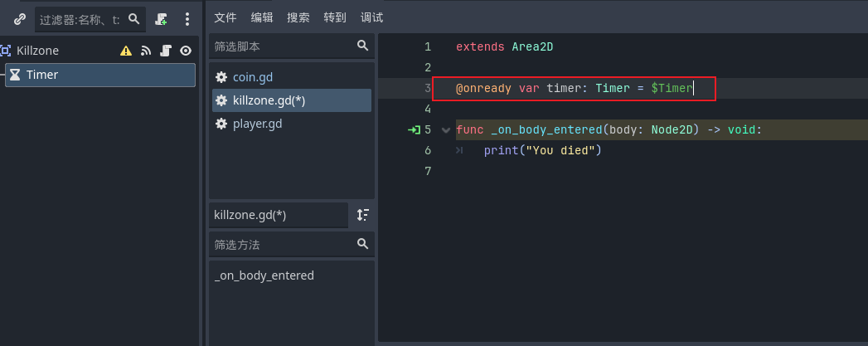Click the attach script icon
Viewport: 868px width, 346px height.
click(x=162, y=18)
